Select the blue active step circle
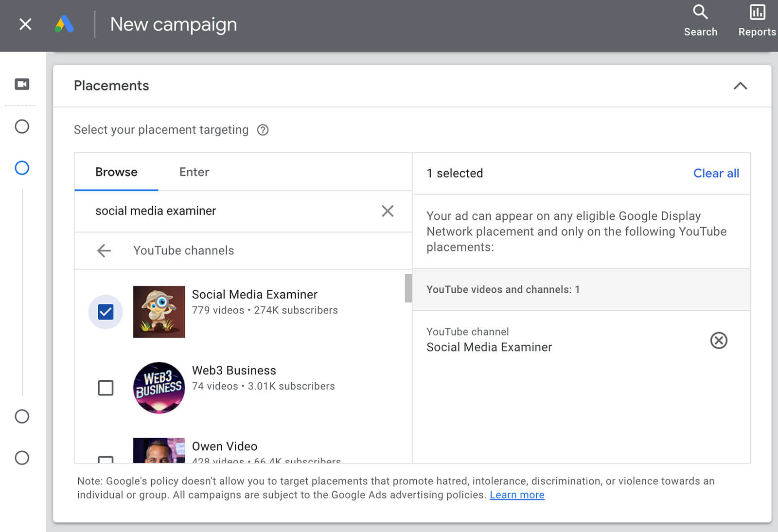 [22, 168]
